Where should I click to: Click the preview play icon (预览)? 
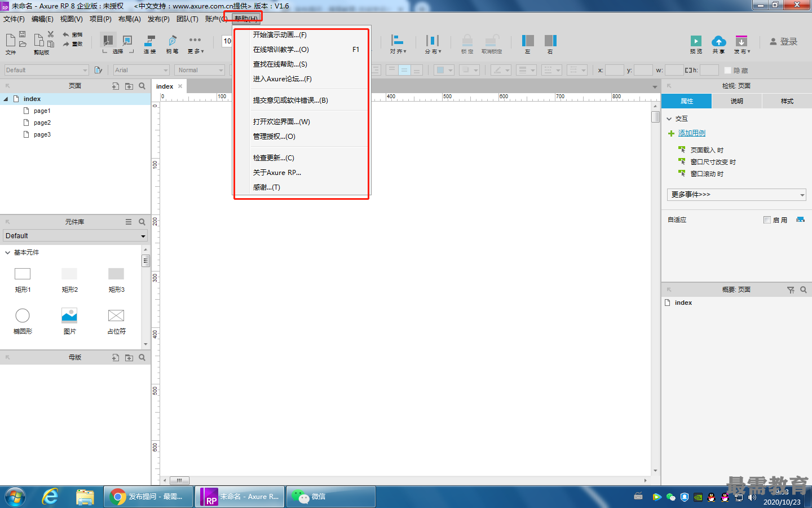[696, 44]
